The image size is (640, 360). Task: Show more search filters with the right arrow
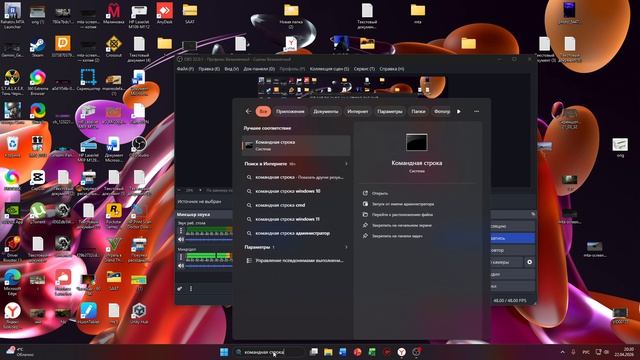point(459,111)
